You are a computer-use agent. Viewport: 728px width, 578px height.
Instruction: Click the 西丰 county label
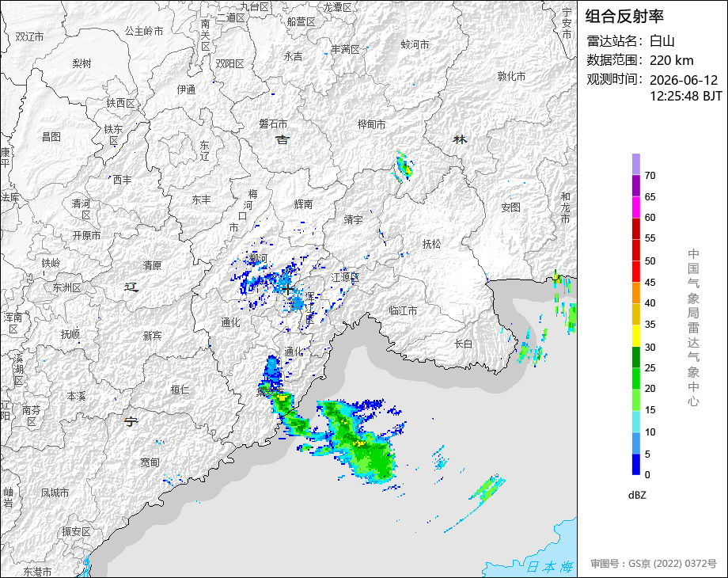tap(122, 180)
